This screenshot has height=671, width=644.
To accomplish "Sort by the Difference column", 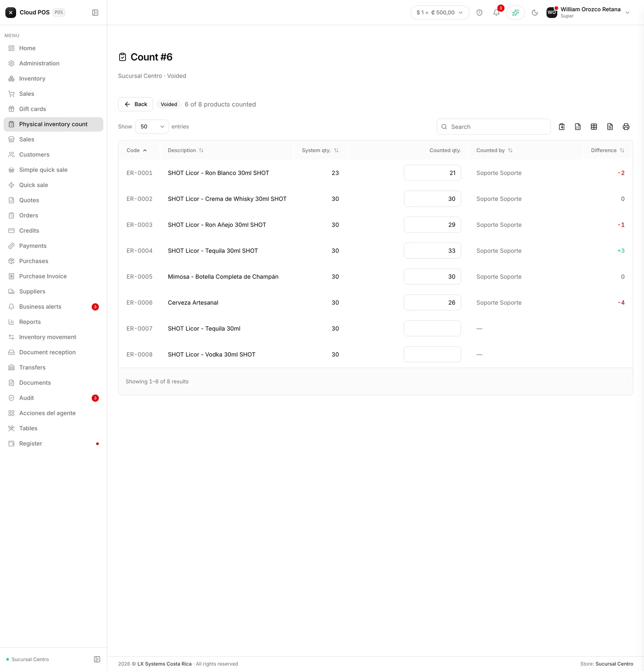I will [x=608, y=150].
